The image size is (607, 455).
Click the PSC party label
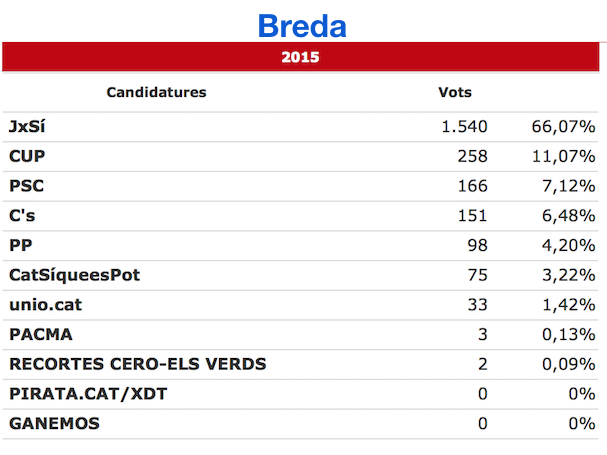click(x=26, y=186)
